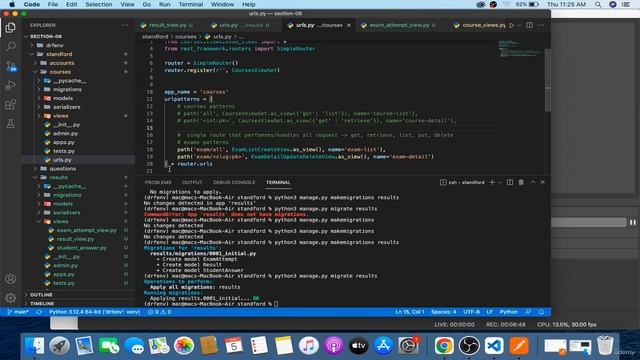This screenshot has width=640, height=360.
Task: Click courses in breadcrumb path
Action: 185,37
